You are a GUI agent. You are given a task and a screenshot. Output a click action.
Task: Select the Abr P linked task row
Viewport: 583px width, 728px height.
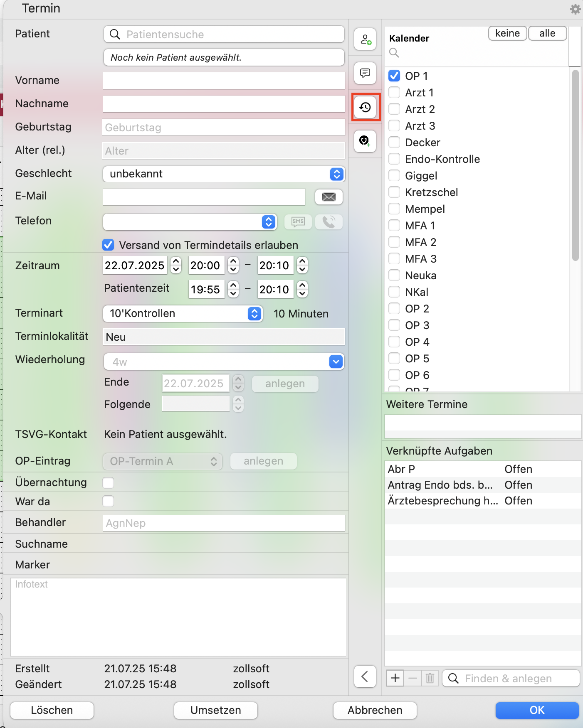tap(483, 469)
